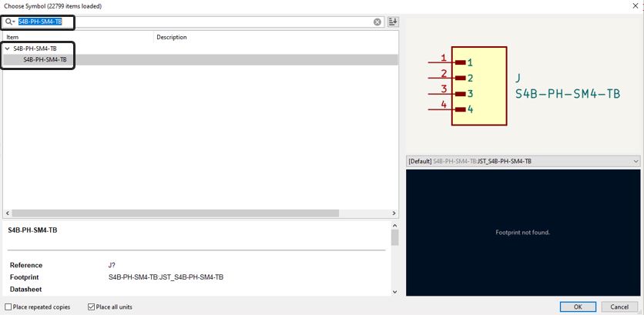Clear the search field with the X icon
Screen dimensions: 644x315
[377, 22]
